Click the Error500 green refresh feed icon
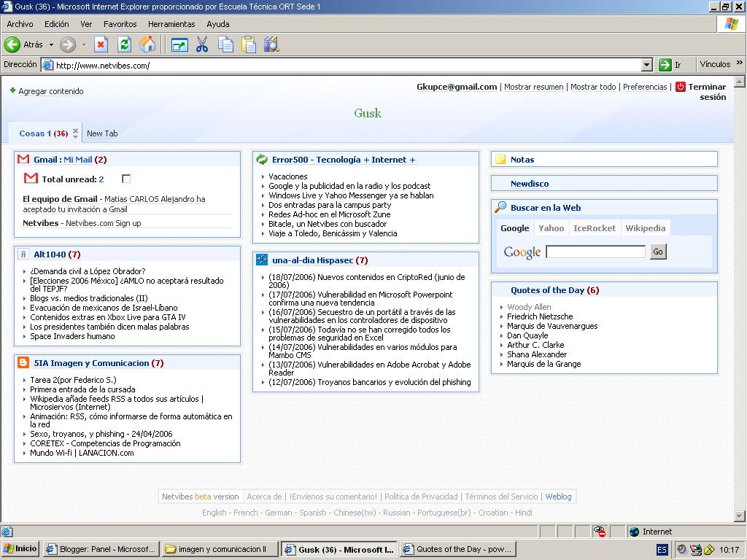Screen dimensions: 747x560 [x=262, y=159]
